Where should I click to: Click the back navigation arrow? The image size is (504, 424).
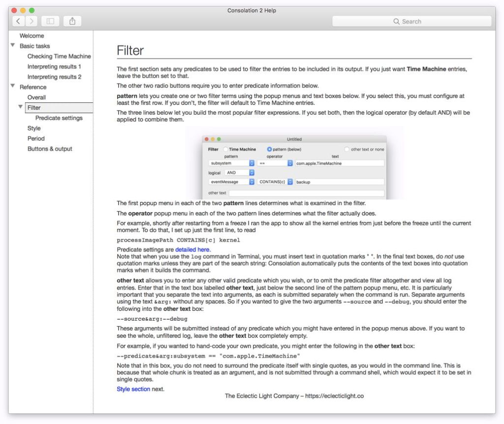click(x=18, y=21)
